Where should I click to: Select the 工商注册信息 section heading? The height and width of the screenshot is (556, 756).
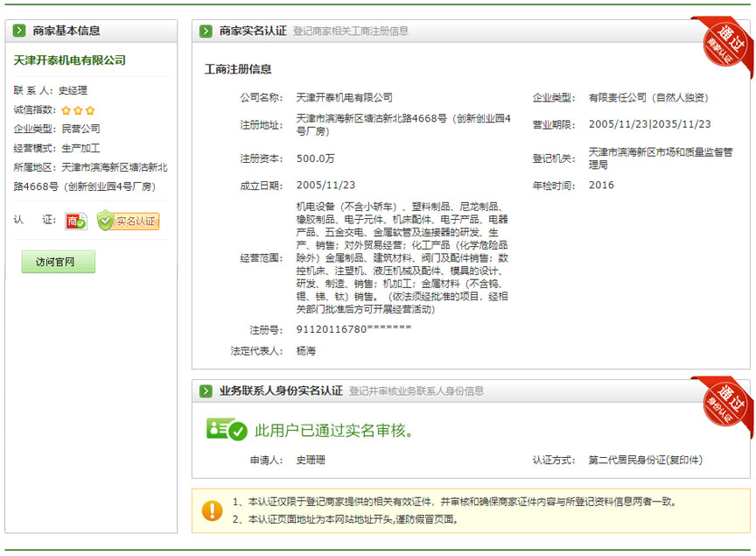pyautogui.click(x=238, y=69)
